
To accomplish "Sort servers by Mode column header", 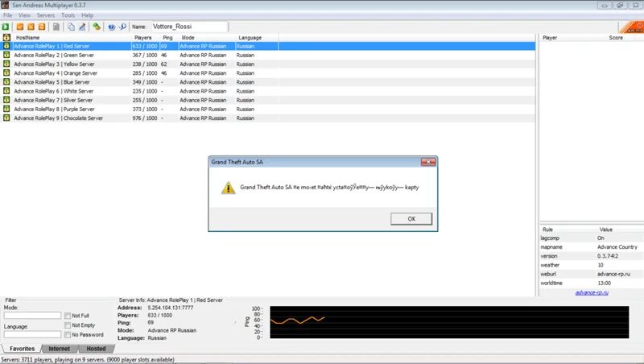I will (x=188, y=37).
